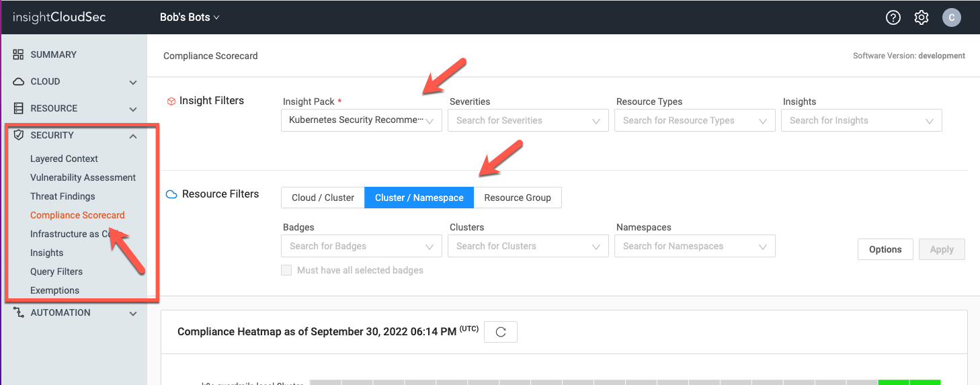Open the Resource Types dropdown
The height and width of the screenshot is (385, 980).
pos(695,120)
